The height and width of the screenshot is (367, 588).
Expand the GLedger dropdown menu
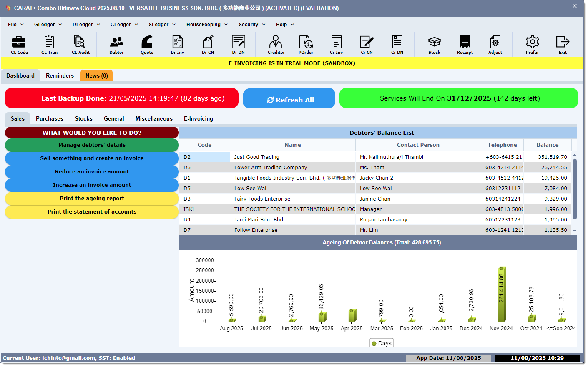coord(48,25)
